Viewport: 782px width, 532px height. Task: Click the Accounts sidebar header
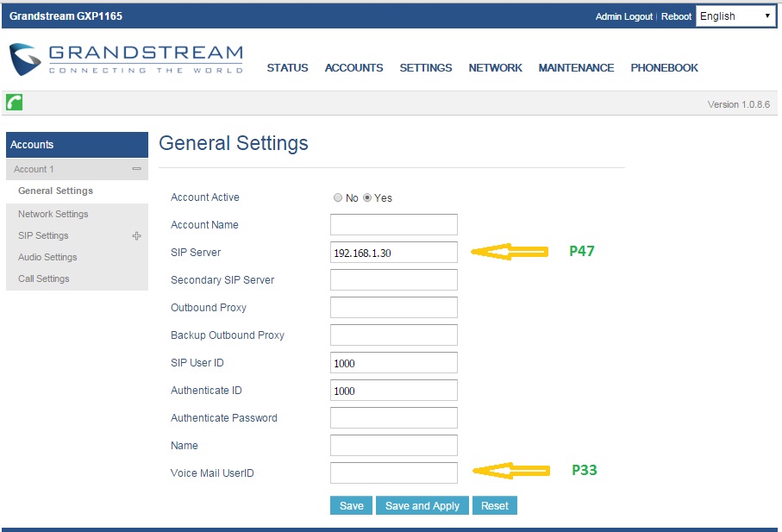pos(77,145)
